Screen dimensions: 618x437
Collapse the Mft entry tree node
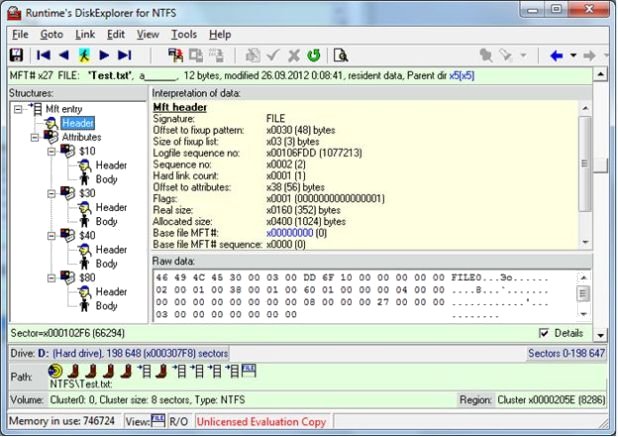[x=18, y=109]
